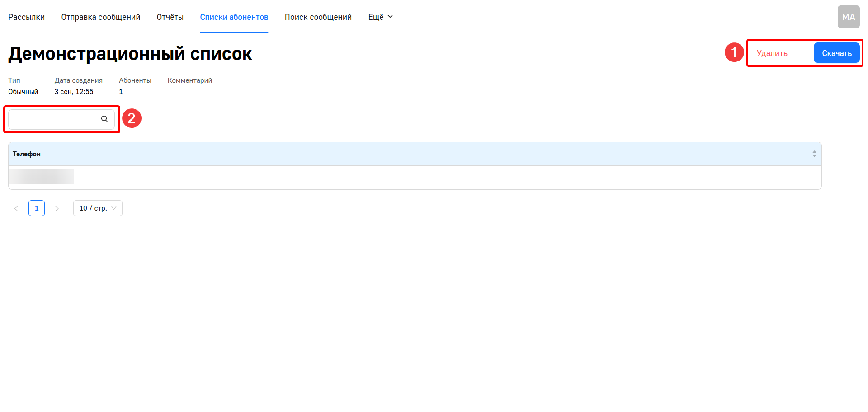Viewport: 868px width, 412px height.
Task: Click the red number 1 annotation badge
Action: tap(734, 52)
